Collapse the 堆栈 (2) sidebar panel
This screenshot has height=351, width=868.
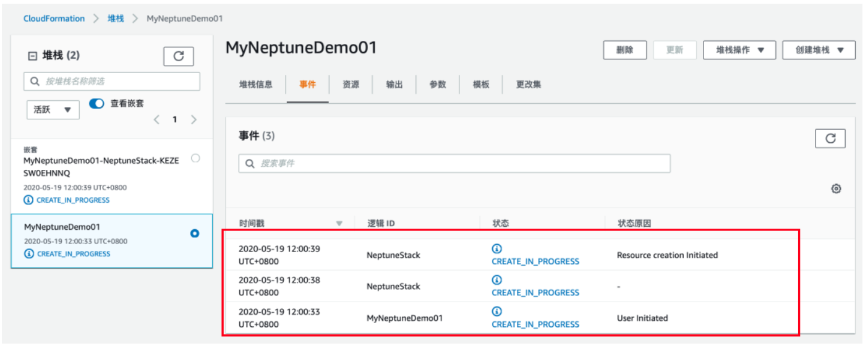coord(32,56)
